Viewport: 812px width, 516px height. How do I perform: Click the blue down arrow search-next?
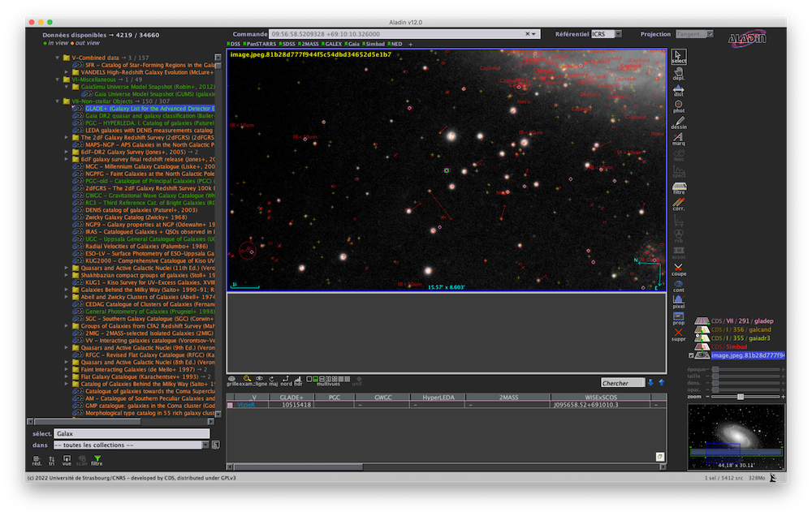[x=650, y=382]
